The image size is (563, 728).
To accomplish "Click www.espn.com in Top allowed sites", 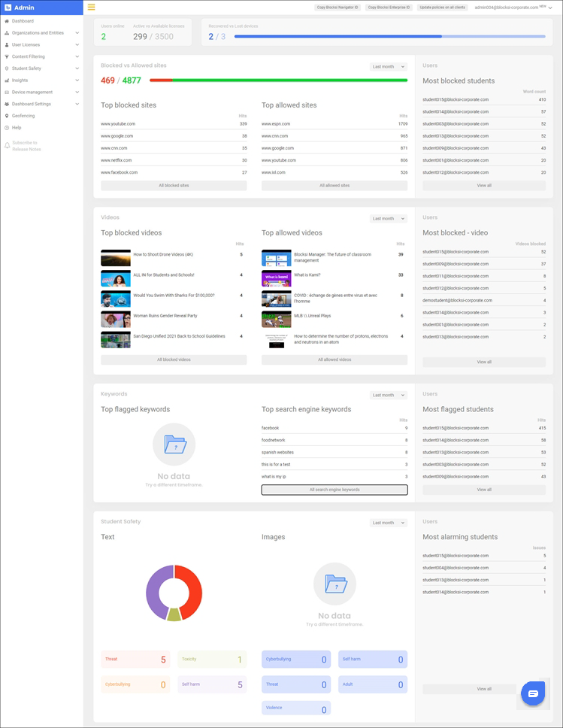I will 276,124.
